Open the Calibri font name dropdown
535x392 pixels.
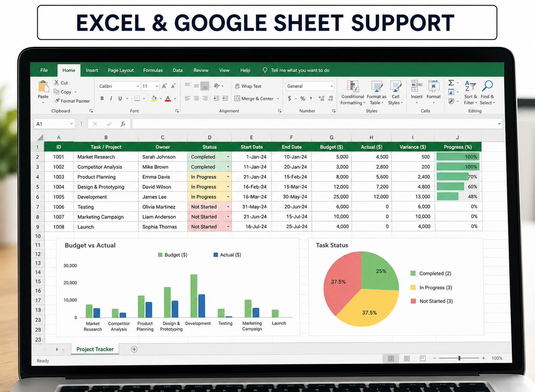click(x=138, y=86)
